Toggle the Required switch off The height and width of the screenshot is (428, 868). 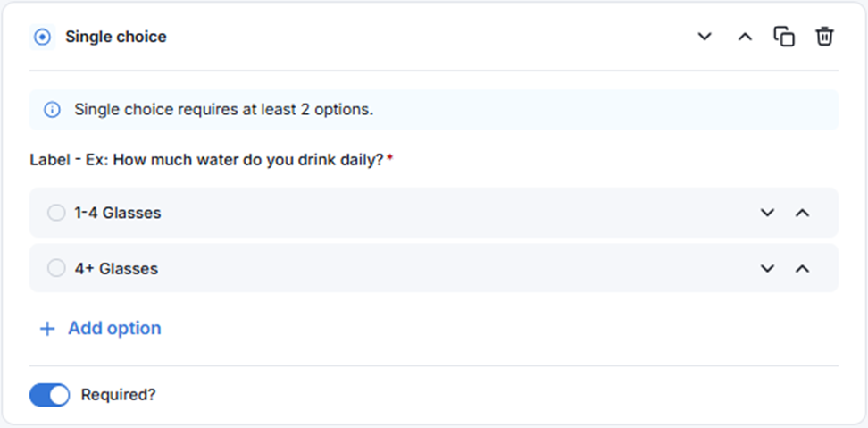[49, 395]
